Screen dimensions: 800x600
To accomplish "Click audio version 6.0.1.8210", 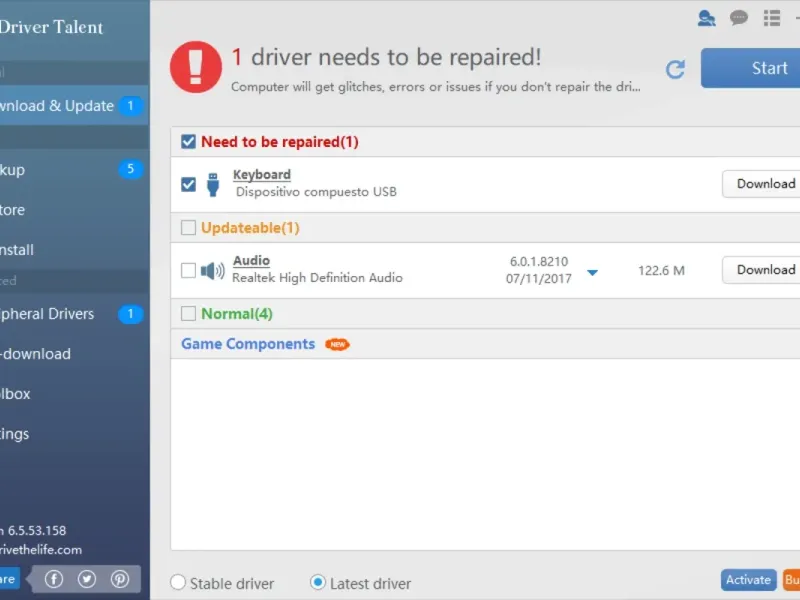I will (539, 262).
